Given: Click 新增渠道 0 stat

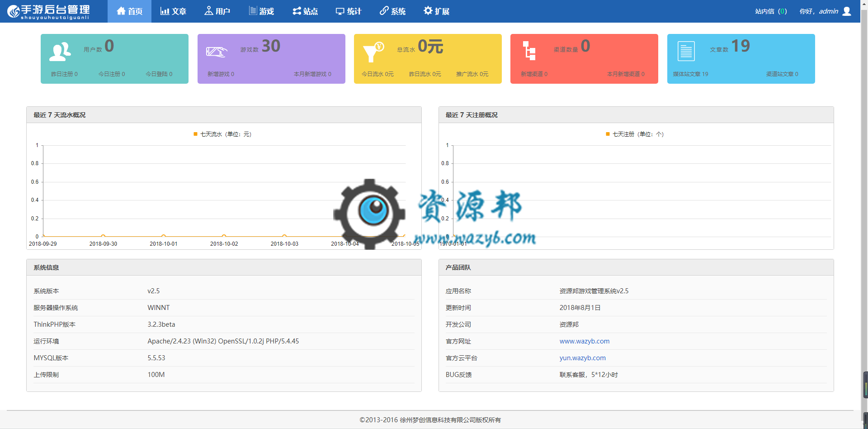Looking at the screenshot, I should click(534, 74).
